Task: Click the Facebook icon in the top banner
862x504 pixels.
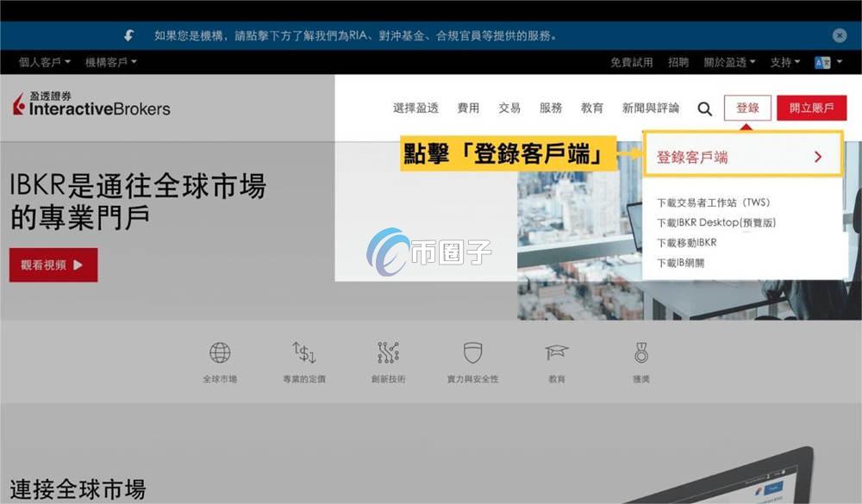Action: (x=129, y=34)
